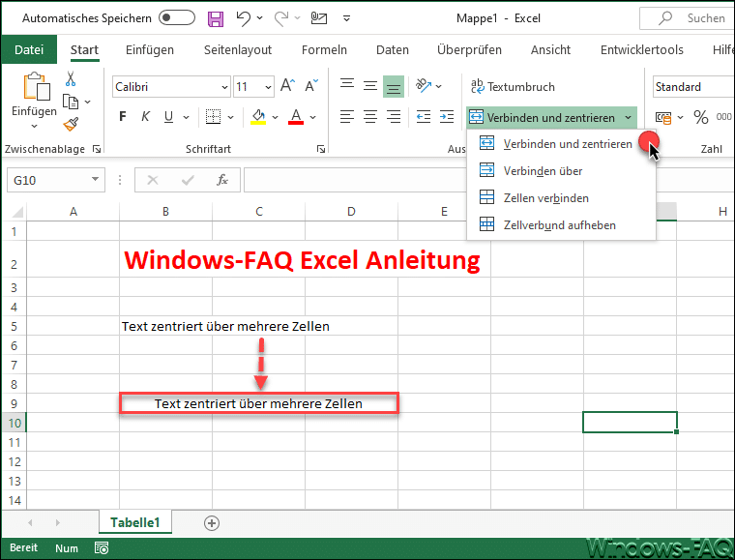
Task: Toggle Automatisches Speichern switch
Action: click(177, 17)
